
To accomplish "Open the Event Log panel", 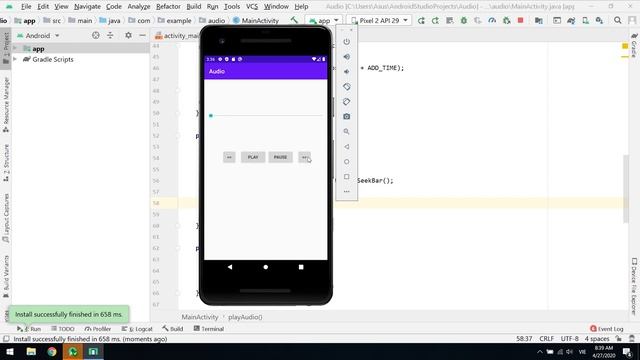I will point(607,329).
